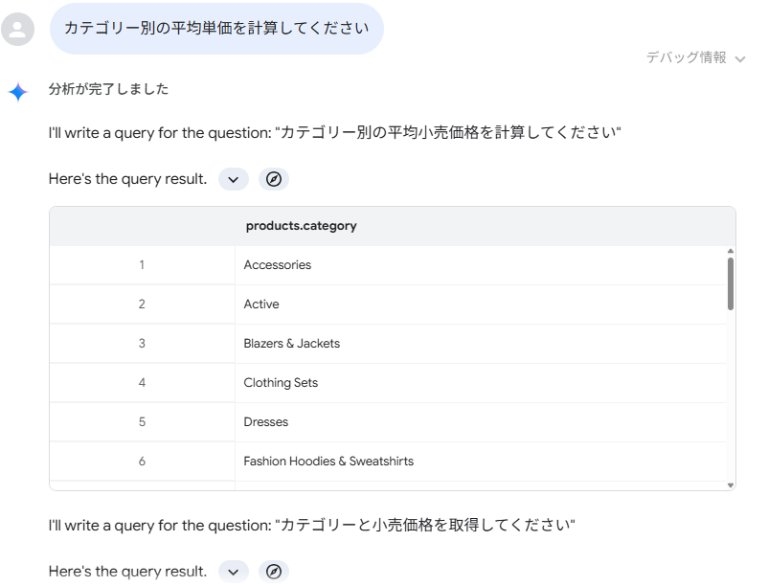The width and height of the screenshot is (768, 586).
Task: Expand first query result chevron
Action: (233, 180)
